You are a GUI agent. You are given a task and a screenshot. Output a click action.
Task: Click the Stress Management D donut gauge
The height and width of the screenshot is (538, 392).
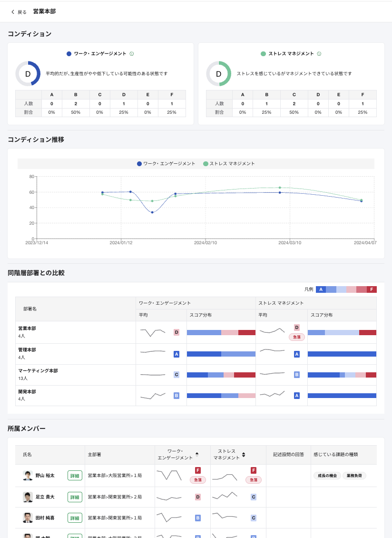(218, 74)
